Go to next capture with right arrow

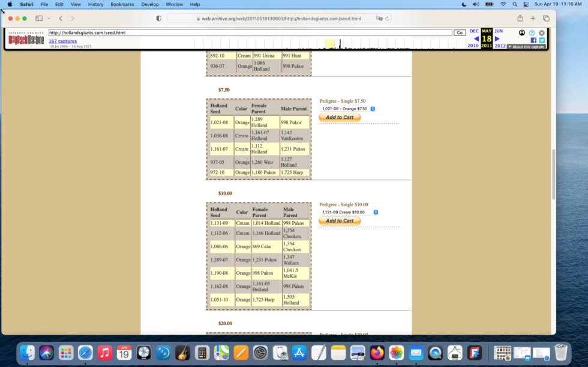pos(497,39)
